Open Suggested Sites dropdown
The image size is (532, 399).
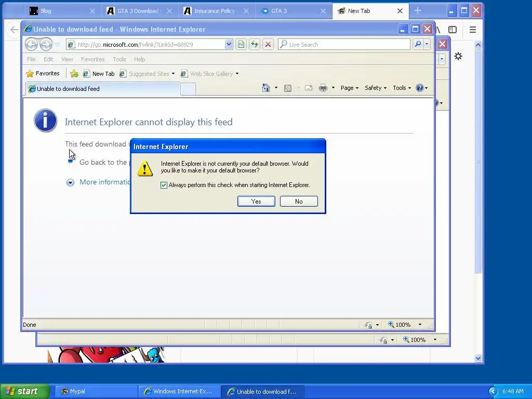pyautogui.click(x=147, y=74)
